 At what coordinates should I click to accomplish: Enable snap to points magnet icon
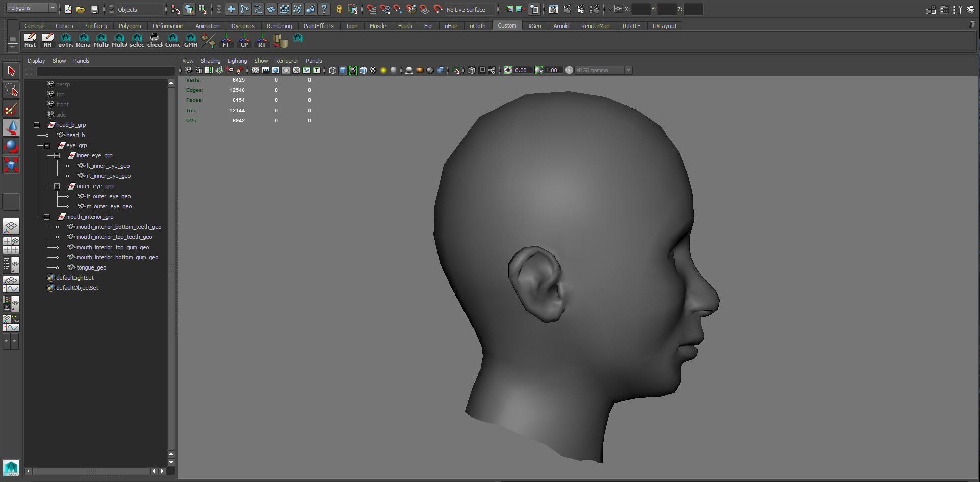(398, 9)
